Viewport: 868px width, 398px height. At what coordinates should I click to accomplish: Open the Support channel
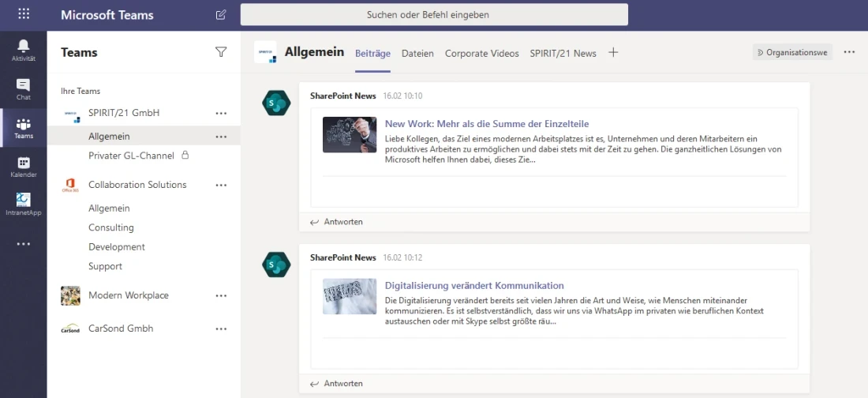tap(105, 266)
